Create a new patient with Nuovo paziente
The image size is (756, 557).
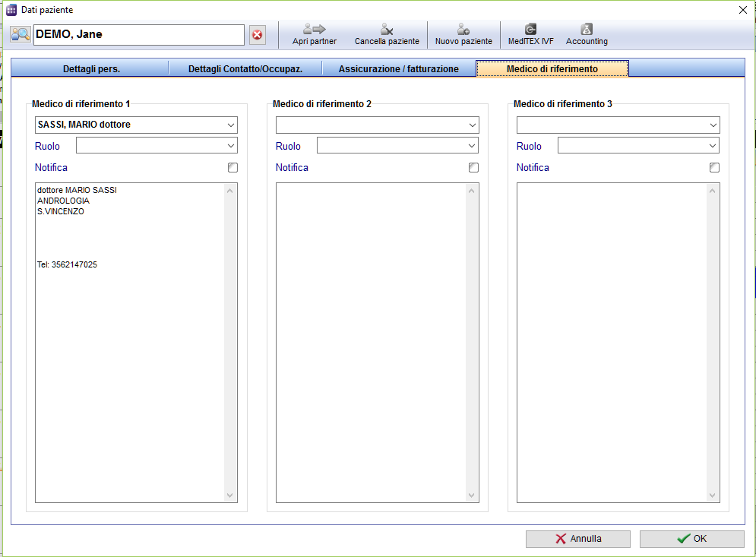(463, 35)
